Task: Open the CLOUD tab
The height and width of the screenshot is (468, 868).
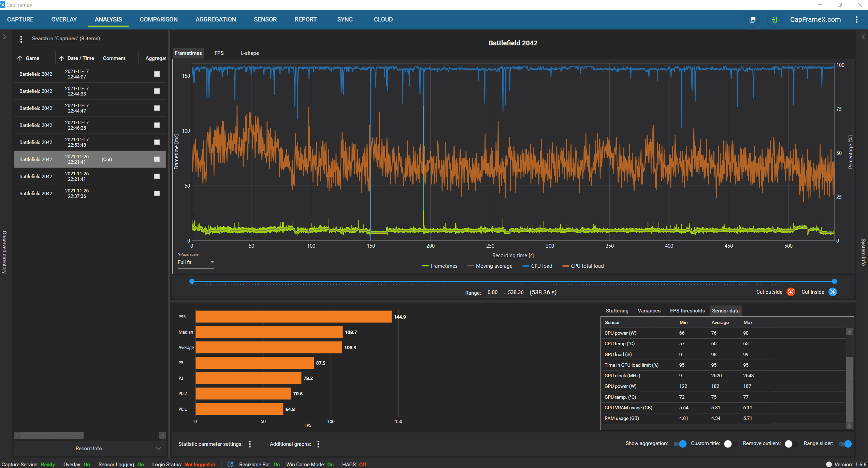Action: 383,19
